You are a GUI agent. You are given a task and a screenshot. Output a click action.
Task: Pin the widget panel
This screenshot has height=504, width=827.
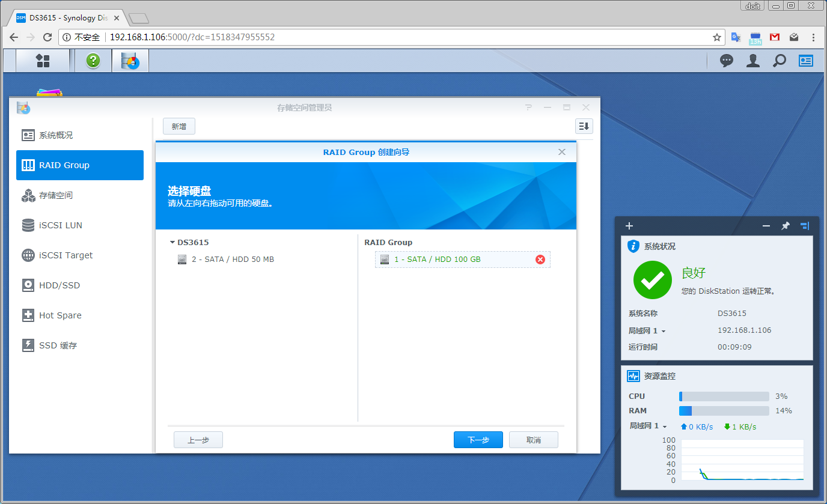tap(786, 226)
